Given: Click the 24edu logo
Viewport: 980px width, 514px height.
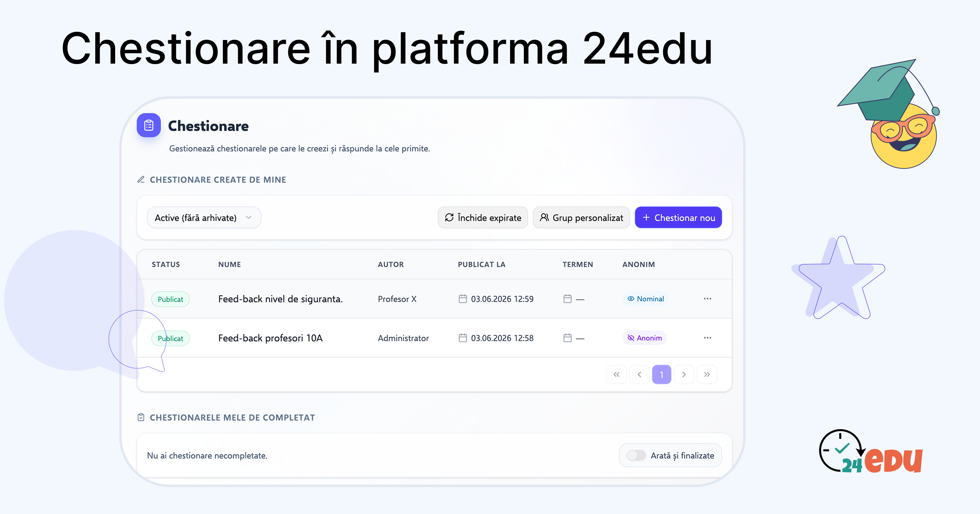Looking at the screenshot, I should (x=871, y=451).
